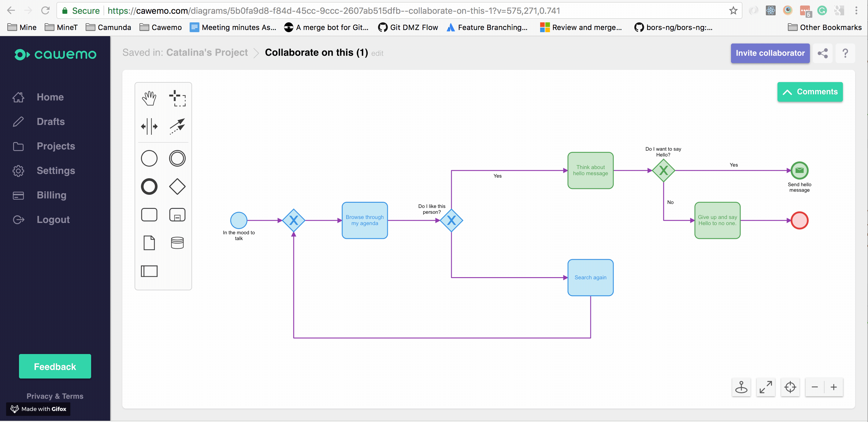Pick the task rectangle from the palette
Image resolution: width=868 pixels, height=422 pixels.
149,215
